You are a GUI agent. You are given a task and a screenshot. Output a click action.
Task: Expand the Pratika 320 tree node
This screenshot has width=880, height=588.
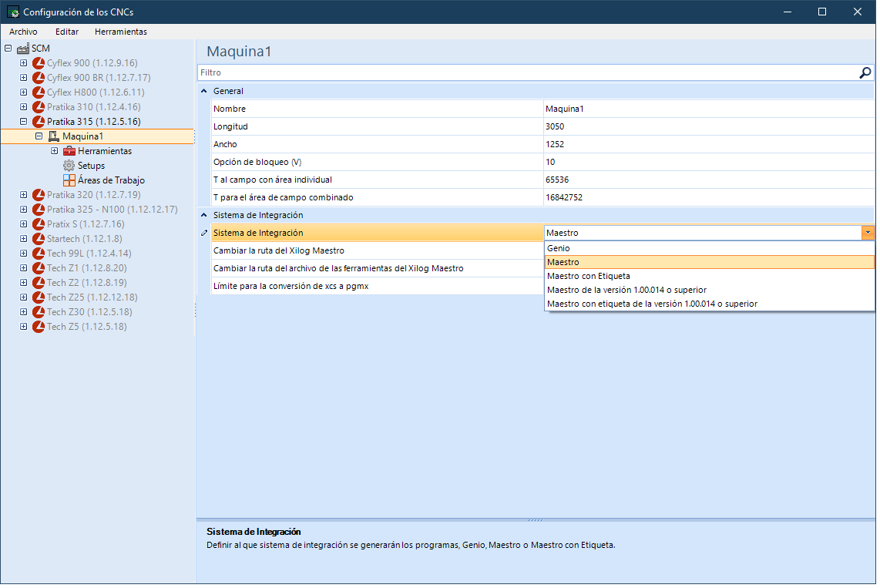point(24,195)
